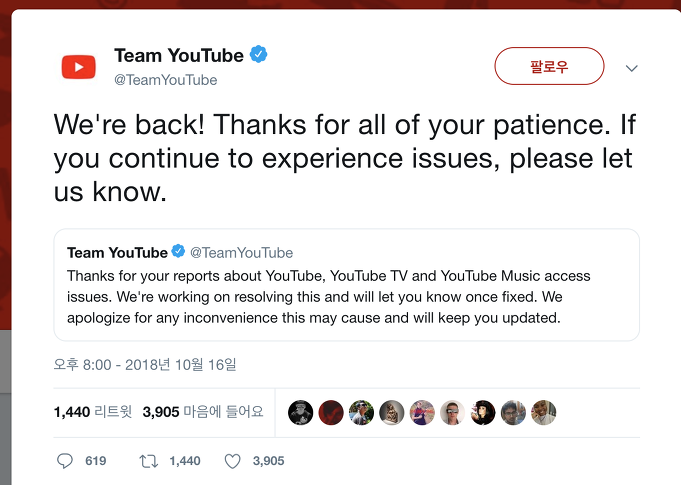View the 3,905 마음에 들어요 list
This screenshot has width=681, height=485.
coord(203,412)
